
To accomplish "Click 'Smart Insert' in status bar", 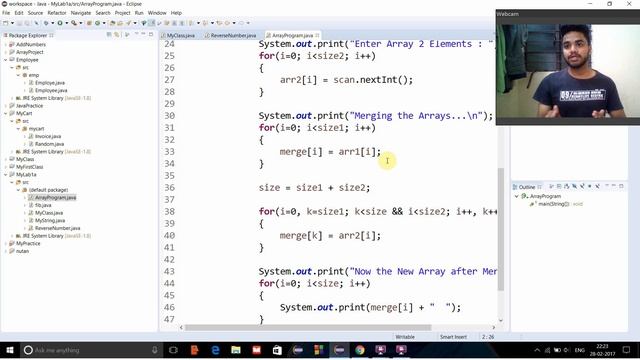I will click(453, 337).
